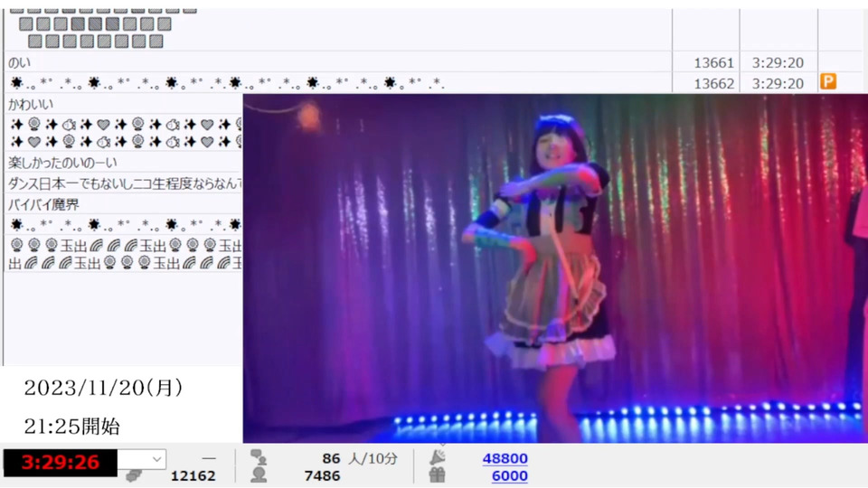The height and width of the screenshot is (488, 868).
Task: Click the active commenters per-10-min icon
Action: [258, 457]
